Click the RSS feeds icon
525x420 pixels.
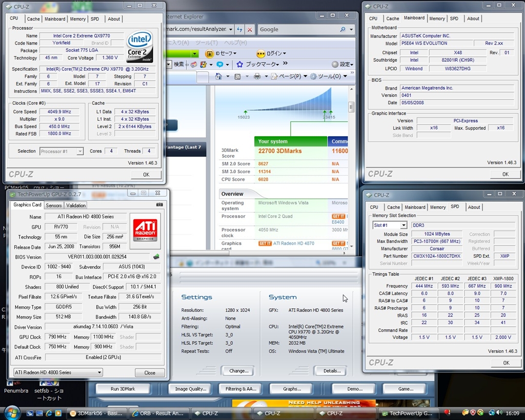[x=237, y=76]
